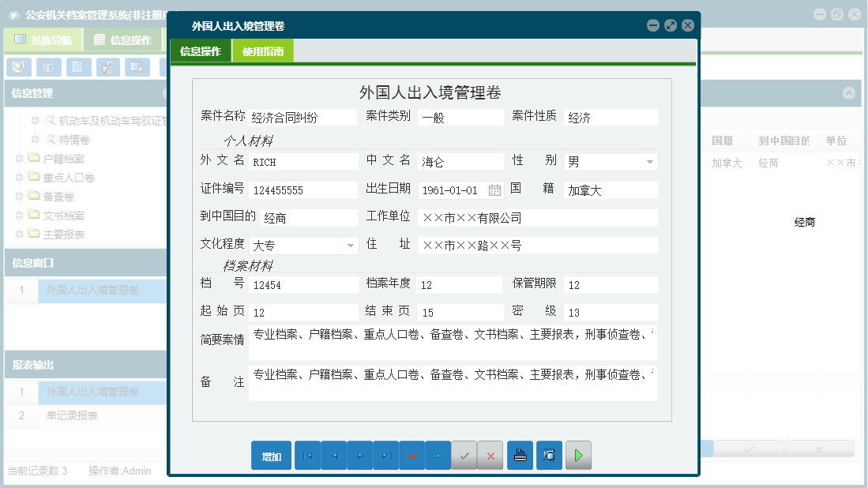This screenshot has height=488, width=868.
Task: Open the 性别 dropdown arrow
Action: [650, 162]
